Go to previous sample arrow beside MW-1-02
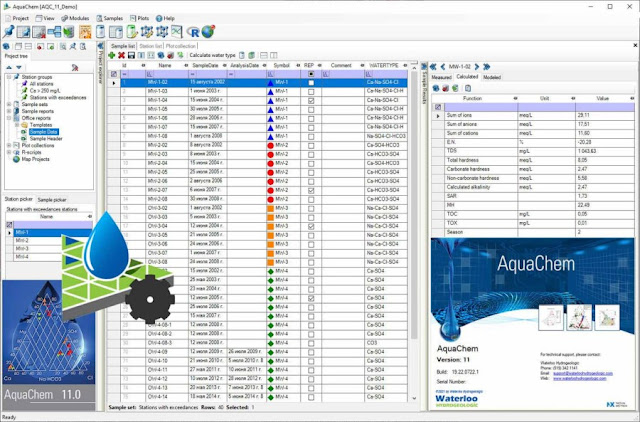The image size is (640, 422). coord(443,67)
